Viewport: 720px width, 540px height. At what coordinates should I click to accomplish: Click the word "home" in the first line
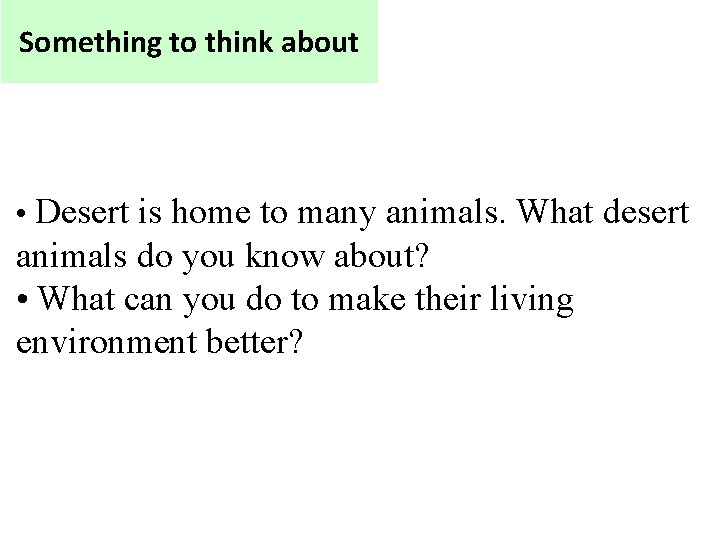click(211, 212)
